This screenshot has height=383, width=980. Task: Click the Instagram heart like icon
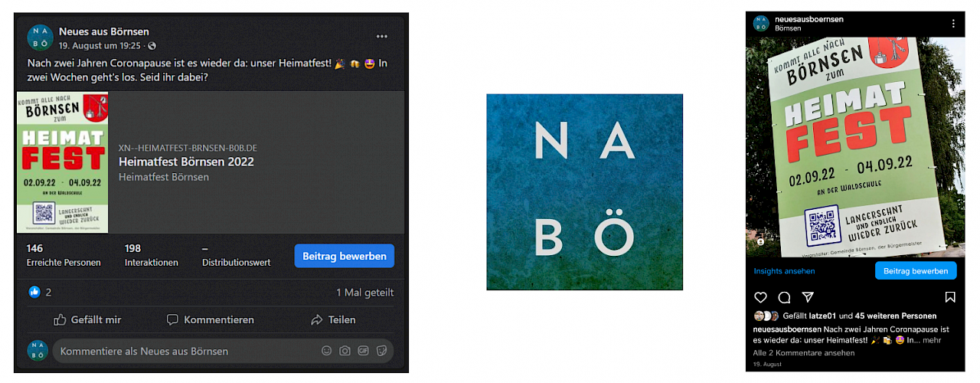click(760, 297)
